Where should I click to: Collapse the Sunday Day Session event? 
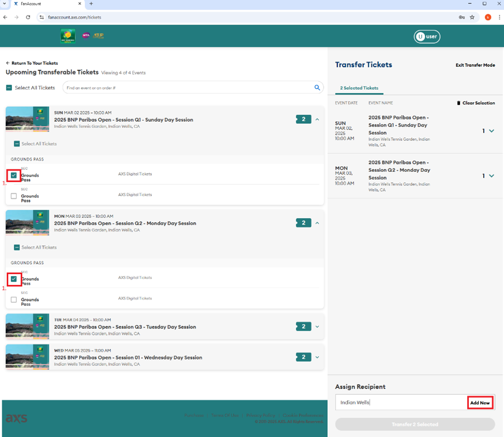click(x=317, y=119)
